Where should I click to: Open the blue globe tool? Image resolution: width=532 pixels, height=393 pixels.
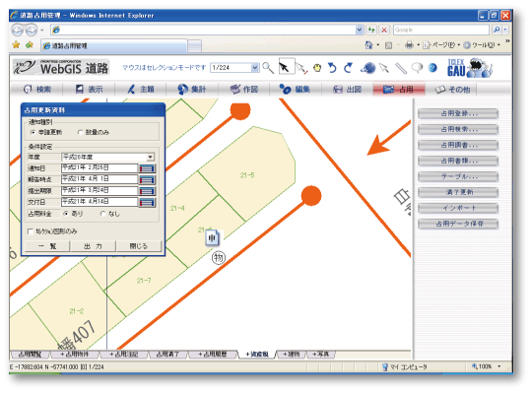368,68
